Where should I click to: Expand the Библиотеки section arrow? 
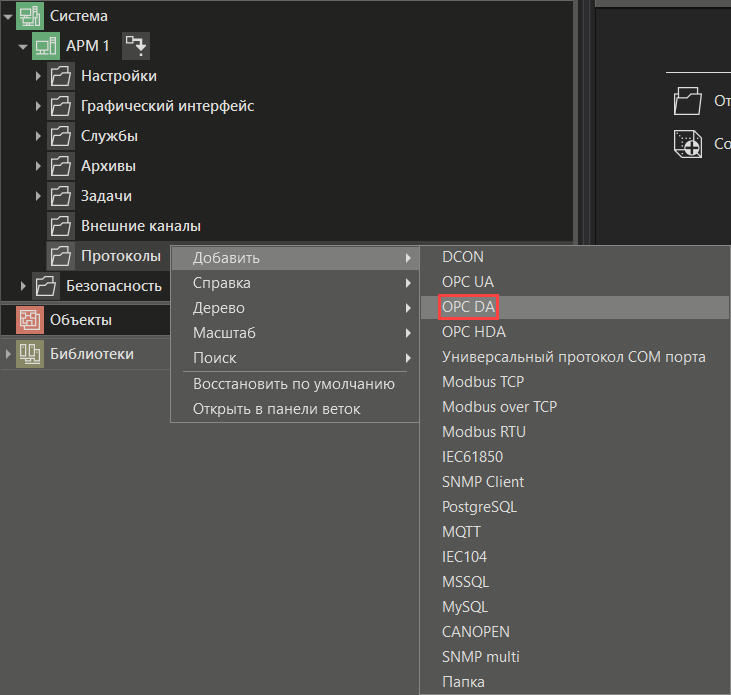tap(8, 354)
